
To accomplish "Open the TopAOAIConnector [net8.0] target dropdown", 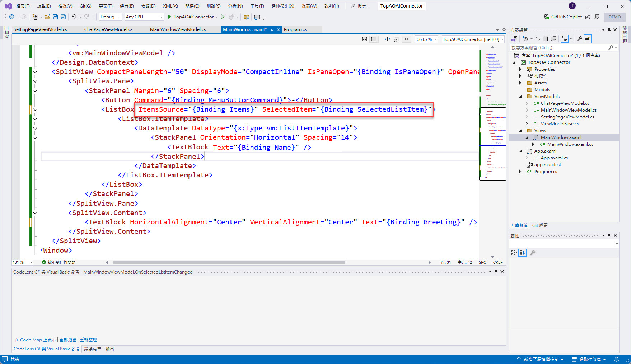I will [473, 39].
